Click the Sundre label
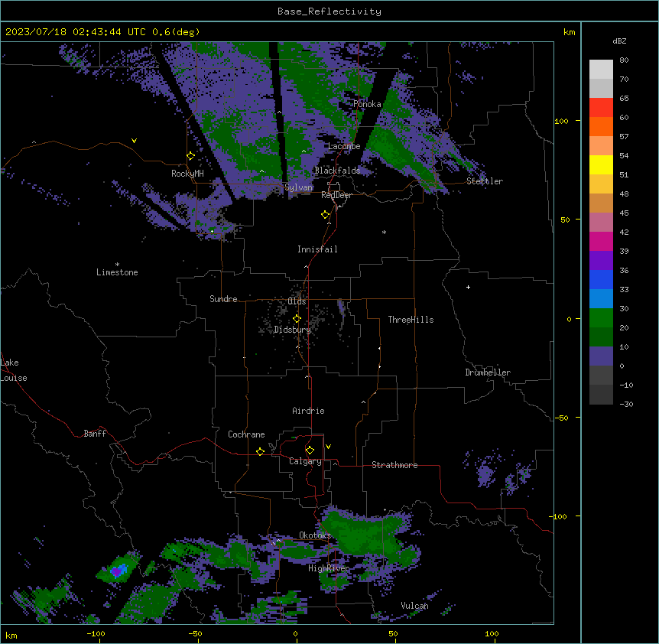The width and height of the screenshot is (659, 644). [223, 299]
